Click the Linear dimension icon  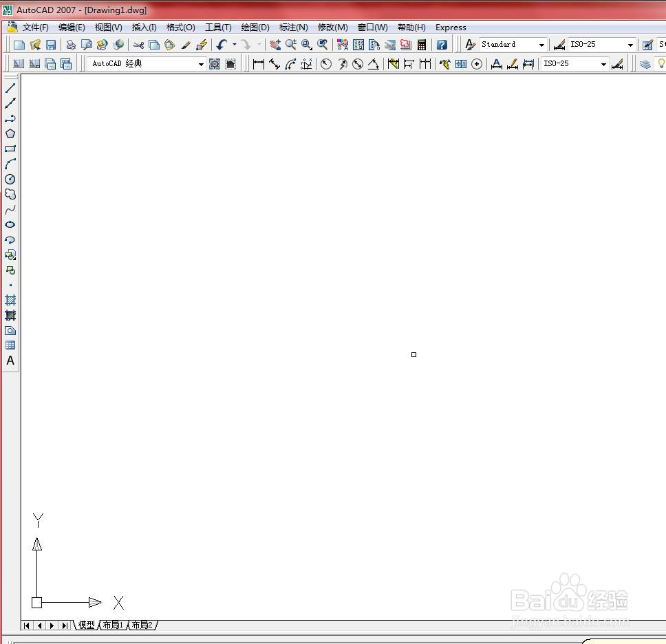point(258,64)
